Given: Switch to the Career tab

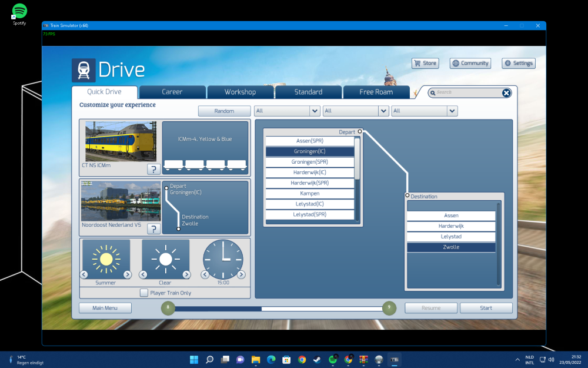Looking at the screenshot, I should click(x=172, y=92).
